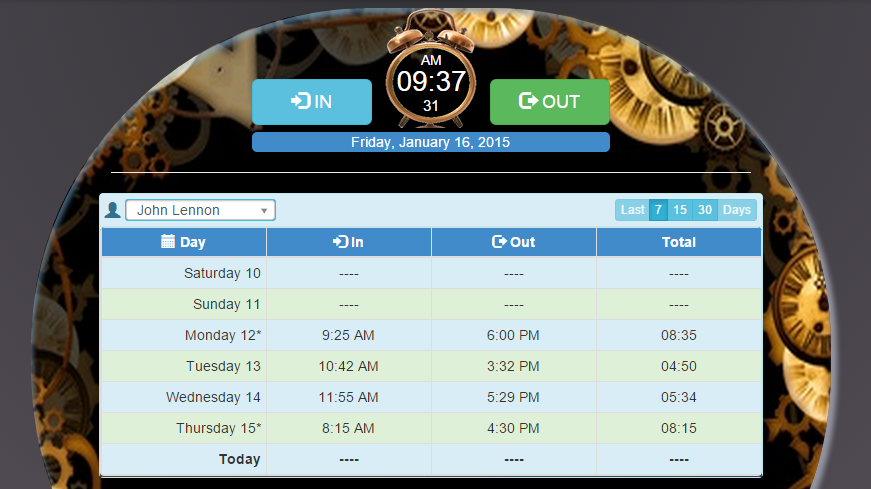This screenshot has height=489, width=871.
Task: Click the dropdown arrow in the employee selector
Action: click(264, 210)
